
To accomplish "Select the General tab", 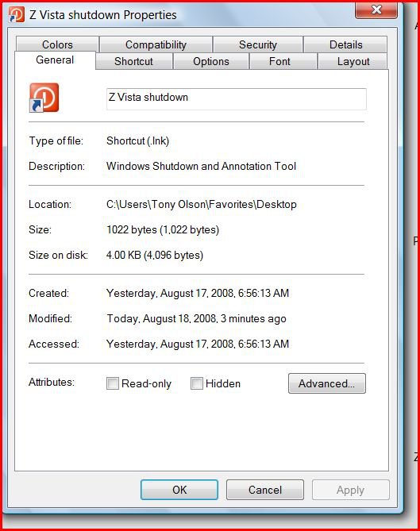I will pos(55,60).
